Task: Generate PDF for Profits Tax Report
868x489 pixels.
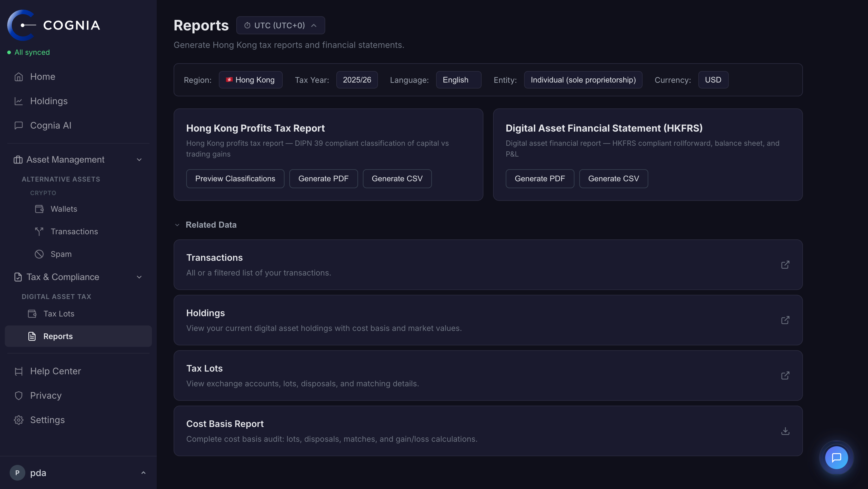Action: (x=323, y=179)
